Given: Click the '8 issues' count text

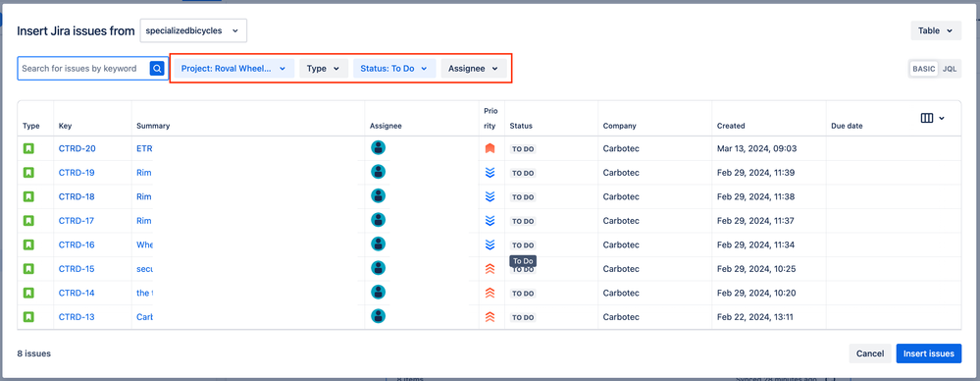Looking at the screenshot, I should (33, 354).
